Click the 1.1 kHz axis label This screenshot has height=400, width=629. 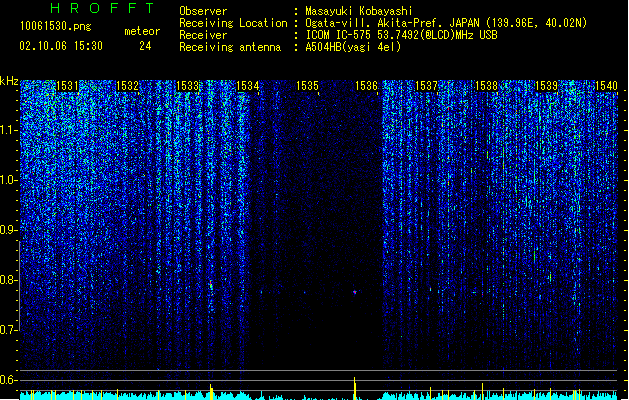tap(8, 130)
